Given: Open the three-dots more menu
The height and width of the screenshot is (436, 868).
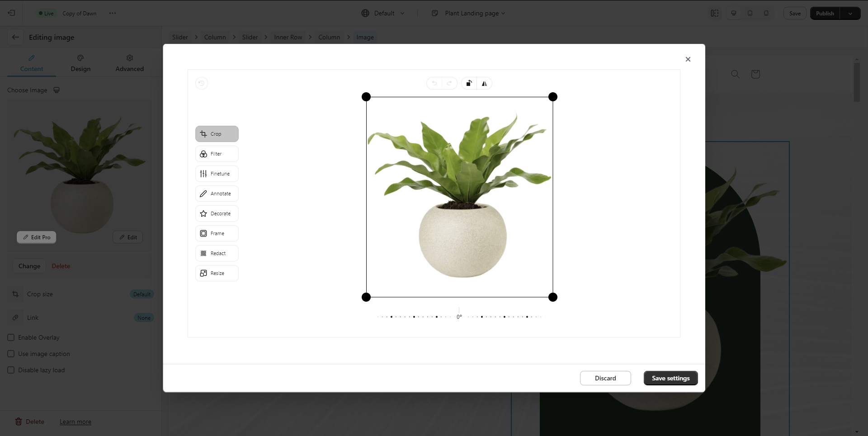Looking at the screenshot, I should (x=113, y=13).
